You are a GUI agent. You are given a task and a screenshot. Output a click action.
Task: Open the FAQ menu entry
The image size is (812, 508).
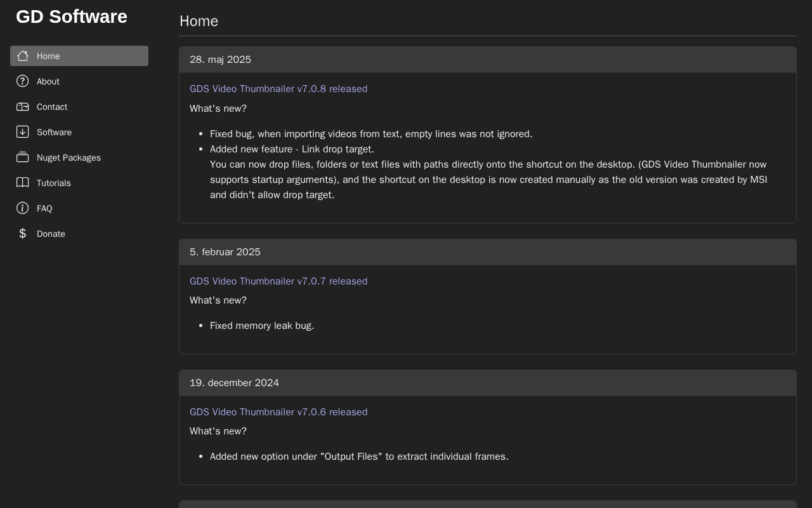[44, 208]
